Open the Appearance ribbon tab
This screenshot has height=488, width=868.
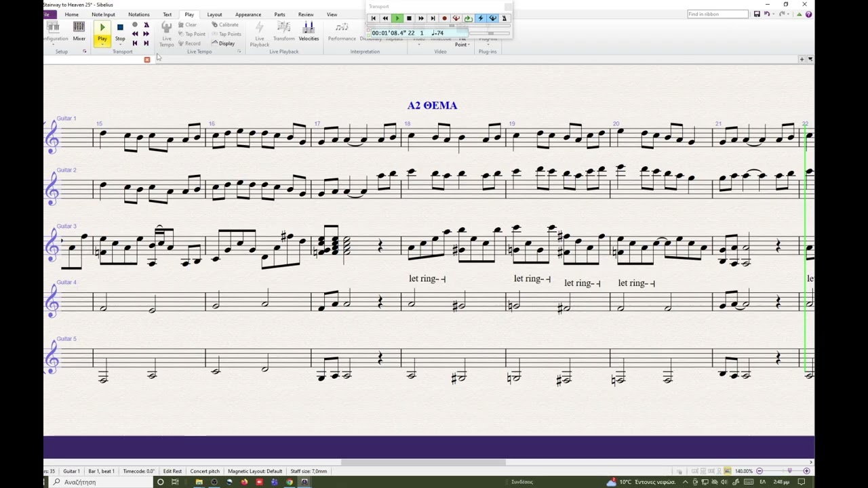(248, 14)
